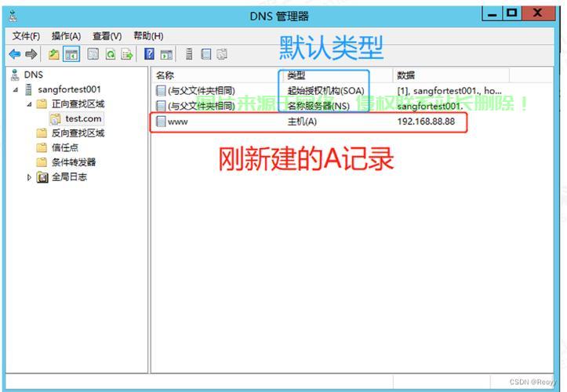
Task: Click the 主机(A) type cell
Action: pyautogui.click(x=302, y=122)
